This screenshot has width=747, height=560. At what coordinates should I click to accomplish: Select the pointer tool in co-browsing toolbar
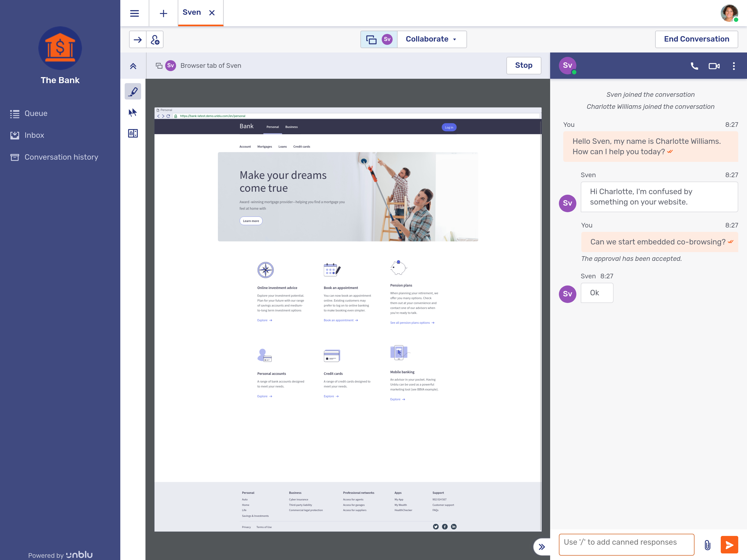133,112
